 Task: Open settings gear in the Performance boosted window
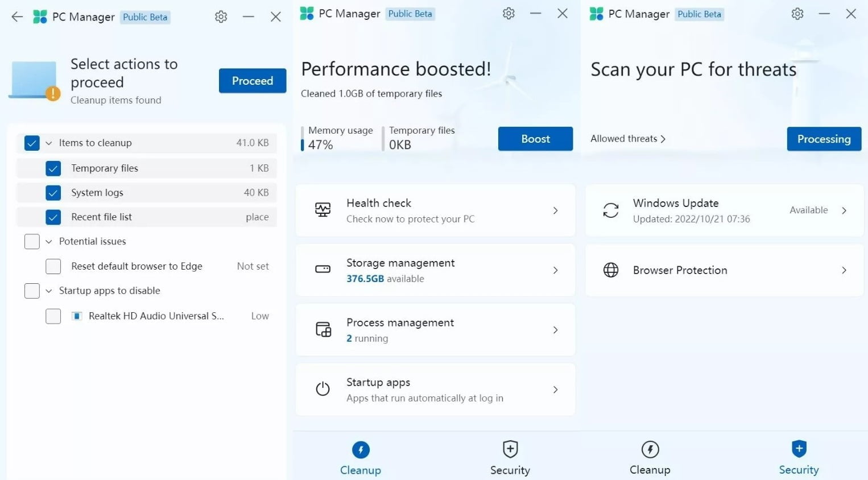pos(509,13)
